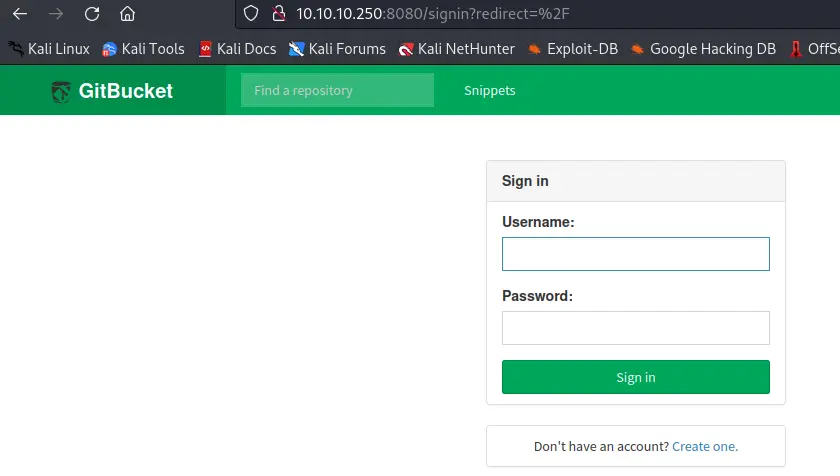Open the Kali Docs bookmark
Screen dimensions: 840x476
[237, 49]
